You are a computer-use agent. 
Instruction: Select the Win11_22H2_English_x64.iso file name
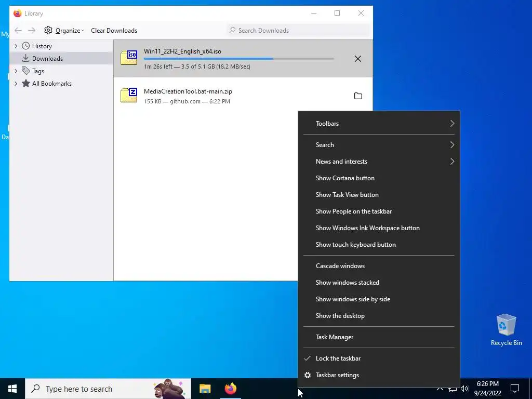pyautogui.click(x=182, y=51)
